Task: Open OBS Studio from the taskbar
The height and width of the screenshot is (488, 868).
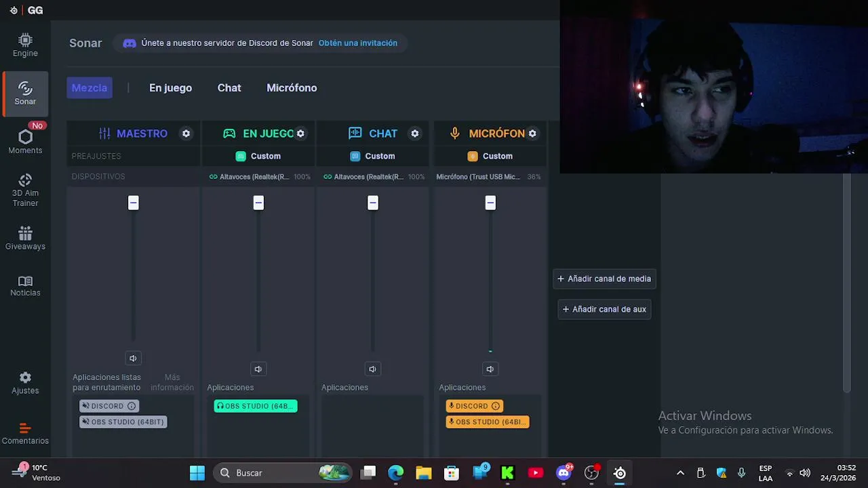Action: (x=592, y=472)
